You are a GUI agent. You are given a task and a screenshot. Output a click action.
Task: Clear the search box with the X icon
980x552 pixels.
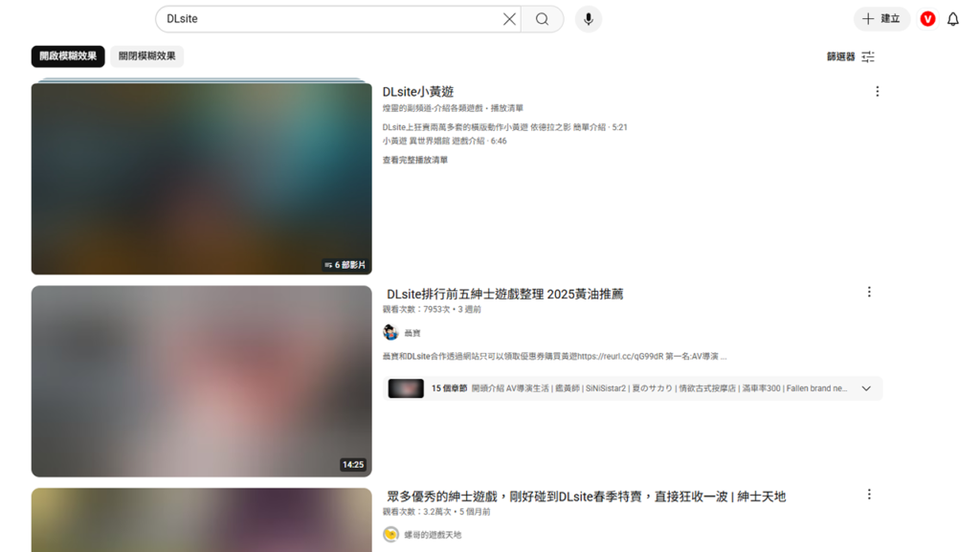coord(509,19)
